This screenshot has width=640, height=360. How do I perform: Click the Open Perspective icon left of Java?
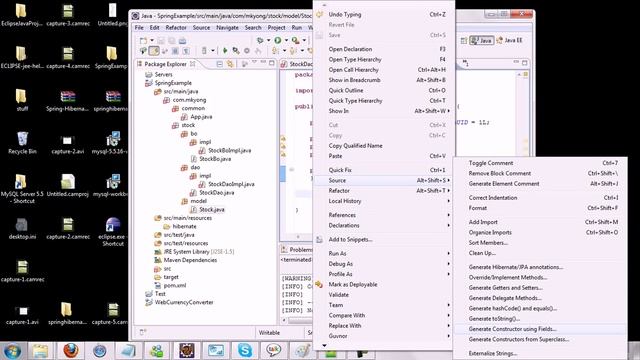pyautogui.click(x=463, y=40)
